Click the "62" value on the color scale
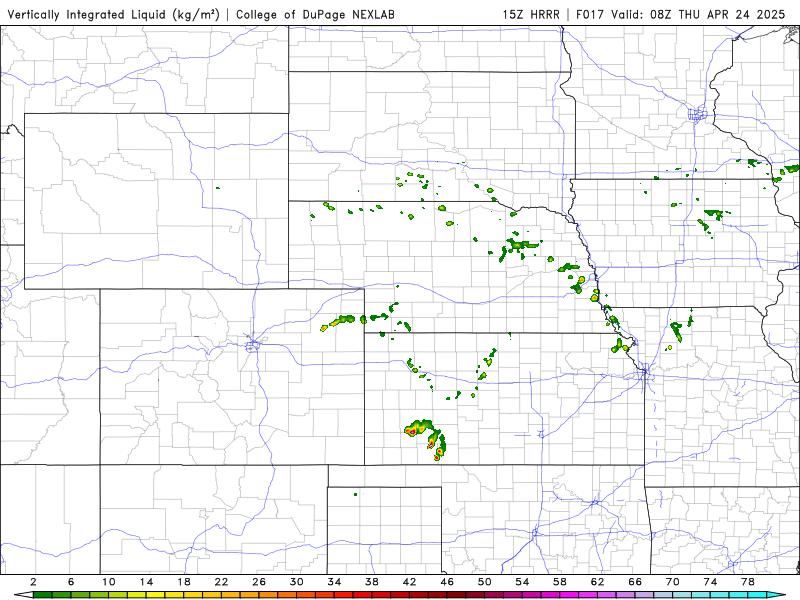Screen dimensions: 800x600 [x=597, y=582]
